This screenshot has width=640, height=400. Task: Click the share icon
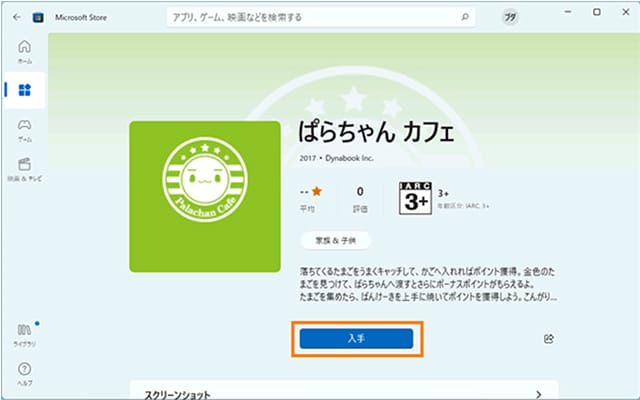[549, 338]
